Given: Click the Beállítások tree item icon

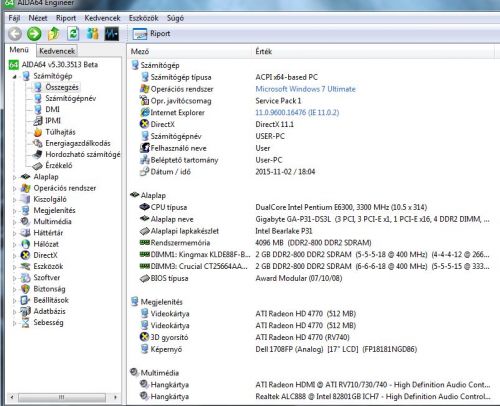Looking at the screenshot, I should (x=26, y=300).
